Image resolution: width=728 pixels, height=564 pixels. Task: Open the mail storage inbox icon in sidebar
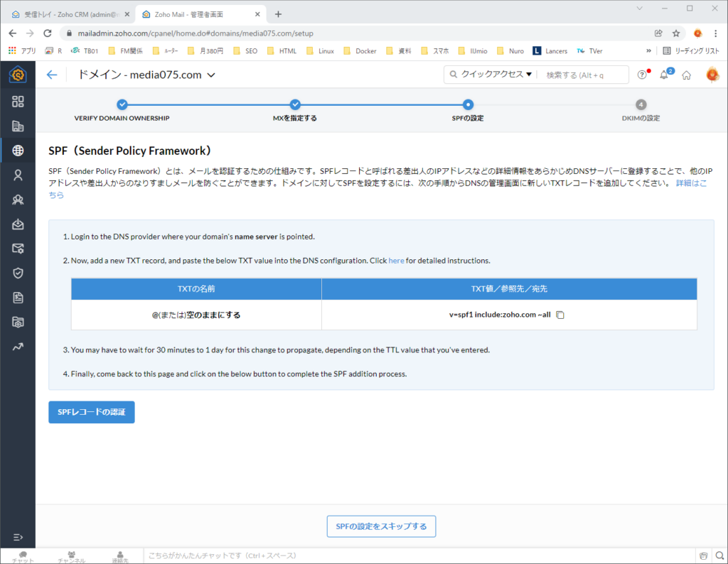coord(18,224)
